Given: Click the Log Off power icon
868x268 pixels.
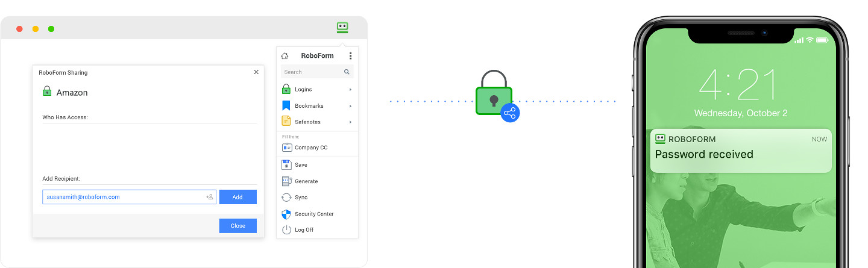Looking at the screenshot, I should click(x=286, y=229).
